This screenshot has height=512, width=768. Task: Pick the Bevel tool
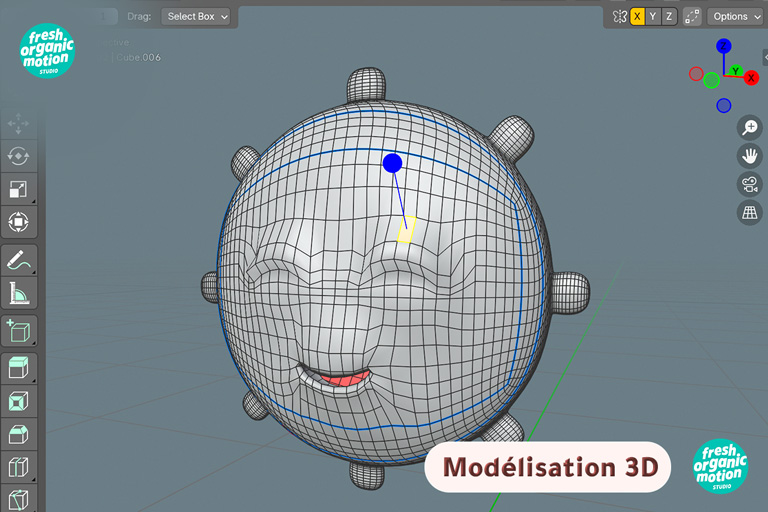(x=18, y=434)
